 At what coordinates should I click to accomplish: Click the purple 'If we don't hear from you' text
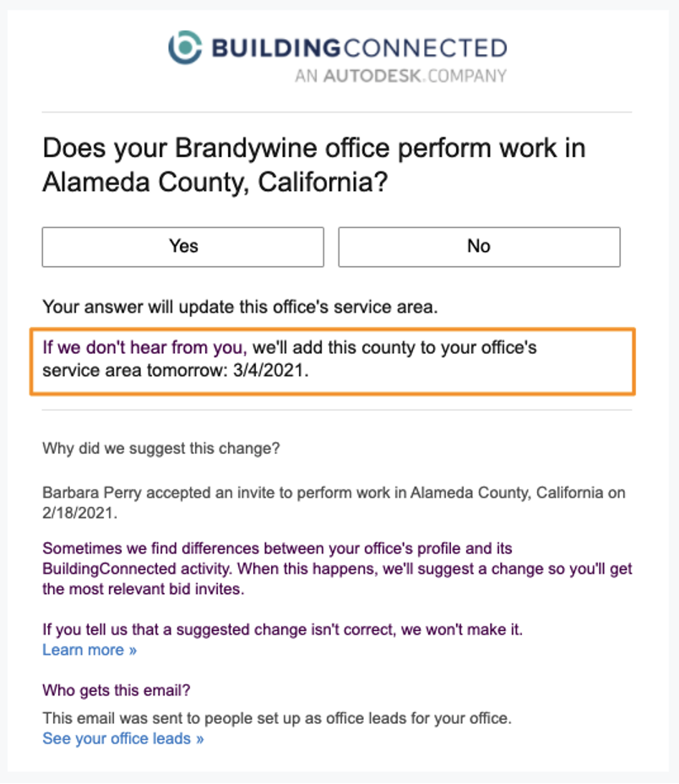coord(145,347)
